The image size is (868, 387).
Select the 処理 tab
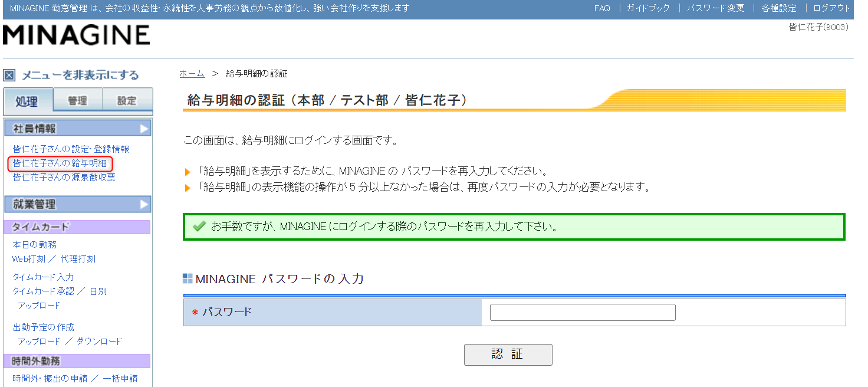28,101
